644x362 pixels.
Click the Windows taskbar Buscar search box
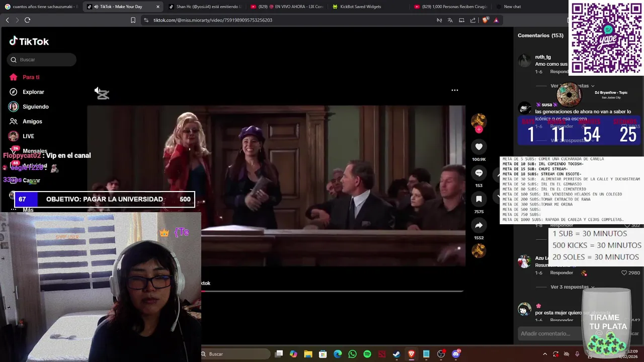(x=235, y=354)
